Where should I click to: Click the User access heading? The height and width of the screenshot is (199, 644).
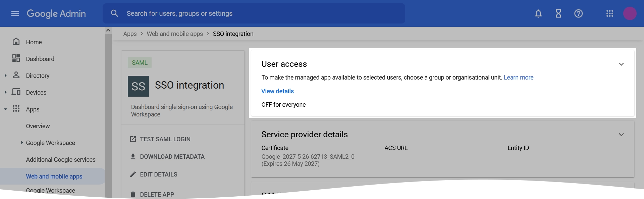coord(284,64)
